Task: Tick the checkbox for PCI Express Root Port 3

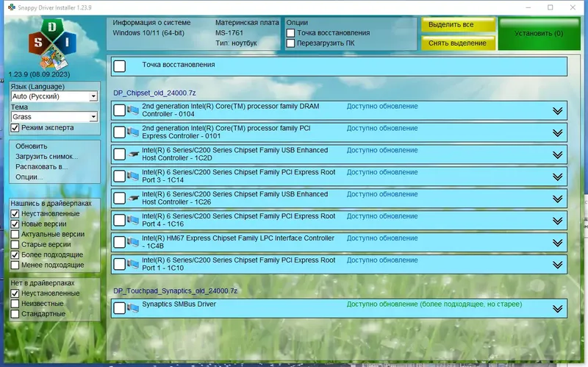Action: click(x=120, y=176)
